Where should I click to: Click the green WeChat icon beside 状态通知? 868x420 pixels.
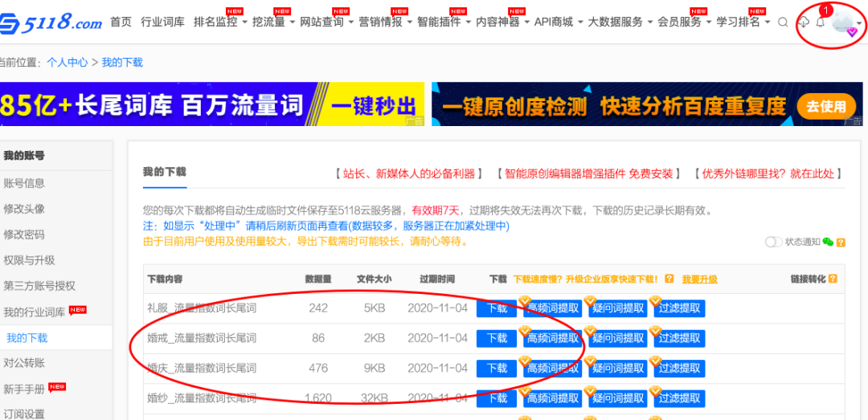(x=828, y=242)
